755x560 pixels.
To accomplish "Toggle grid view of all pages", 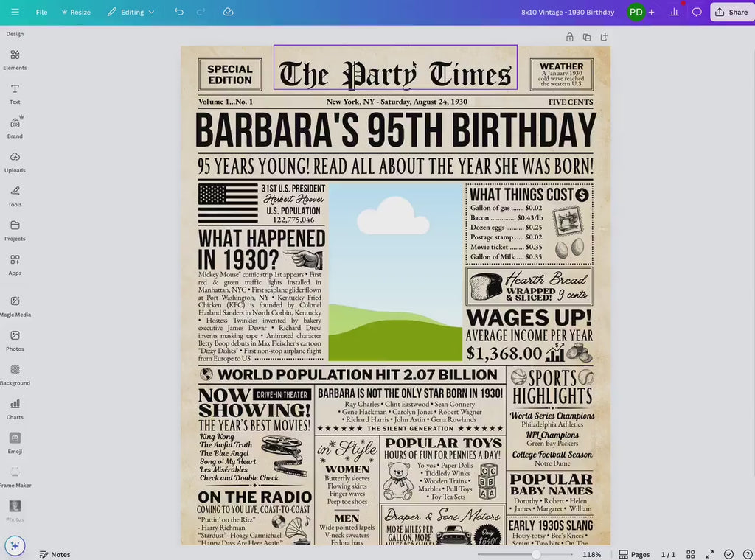I will pos(690,554).
